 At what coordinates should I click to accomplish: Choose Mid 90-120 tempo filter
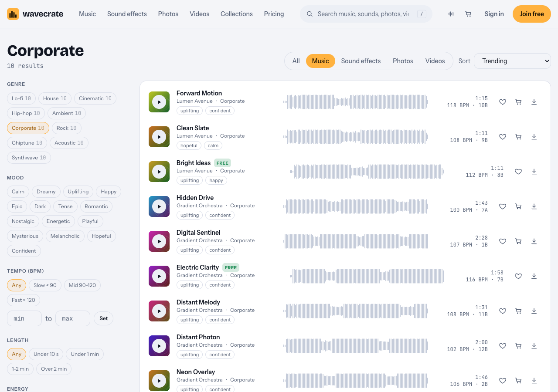point(82,285)
